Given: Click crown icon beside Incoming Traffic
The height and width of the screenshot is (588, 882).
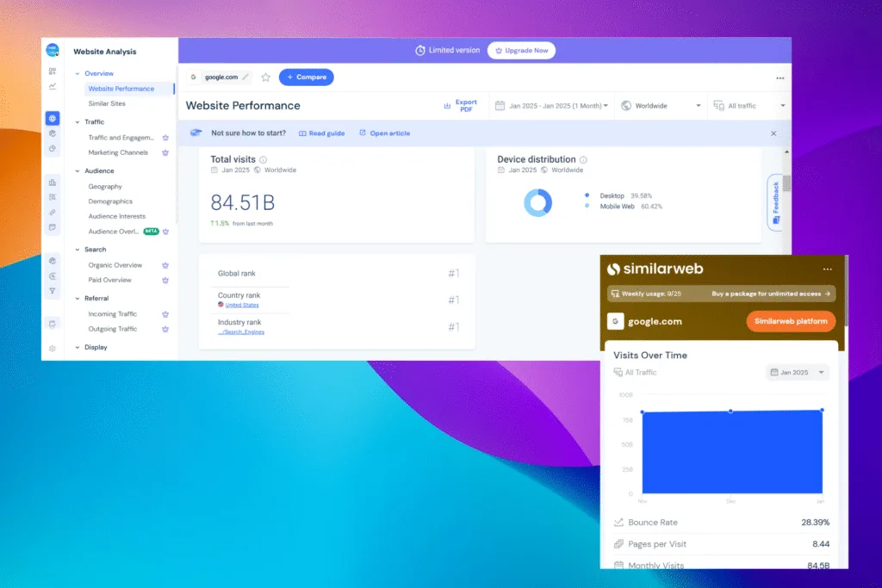Looking at the screenshot, I should (x=165, y=314).
